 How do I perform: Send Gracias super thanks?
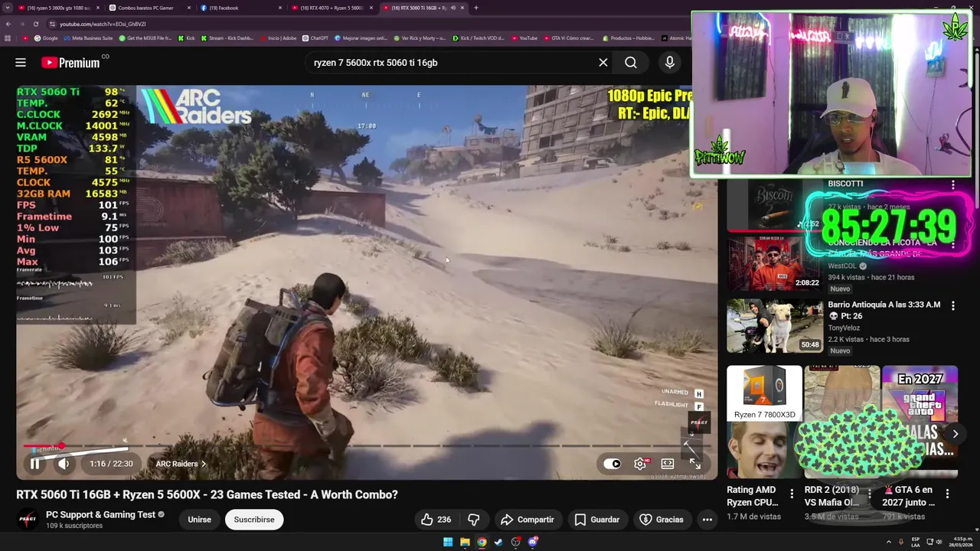click(x=661, y=520)
